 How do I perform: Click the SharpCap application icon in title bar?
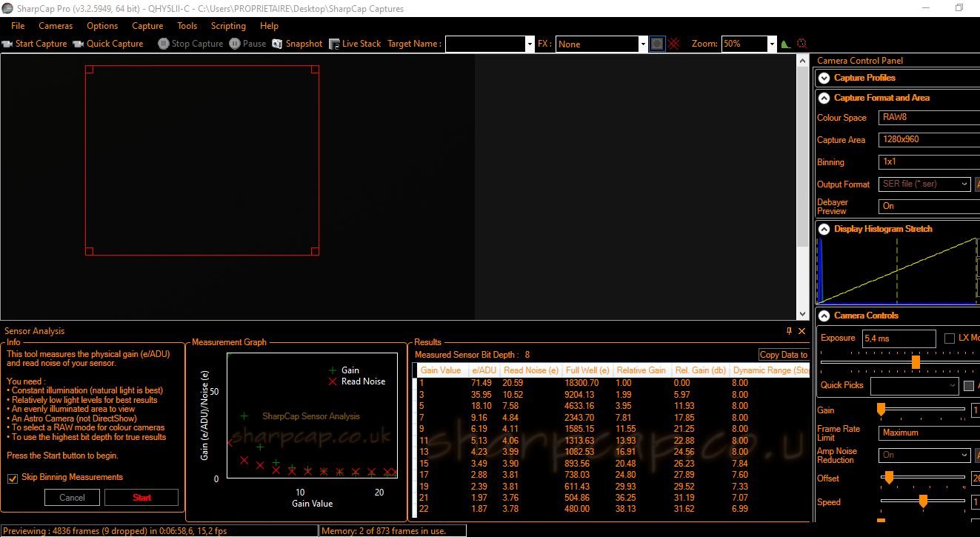click(x=8, y=8)
